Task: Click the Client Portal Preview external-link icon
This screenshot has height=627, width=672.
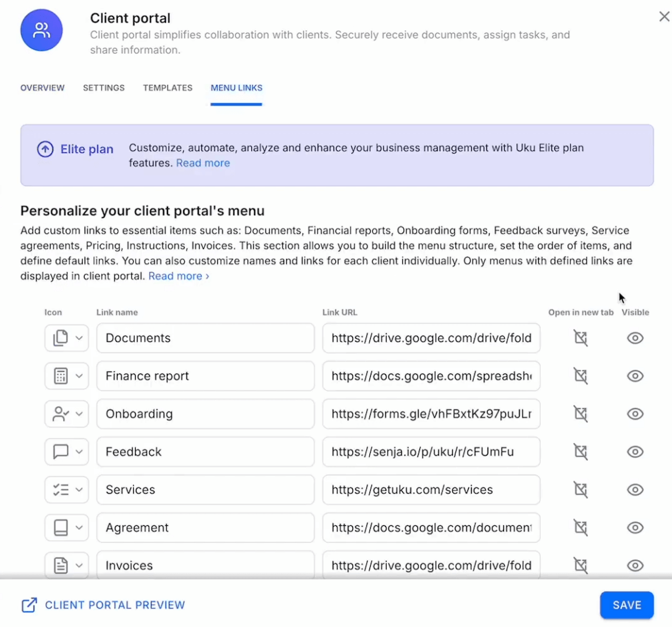Action: [x=30, y=605]
